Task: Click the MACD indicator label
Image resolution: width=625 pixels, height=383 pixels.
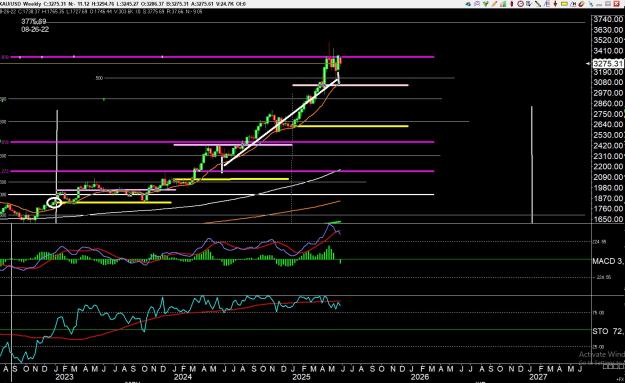Action: click(x=608, y=261)
